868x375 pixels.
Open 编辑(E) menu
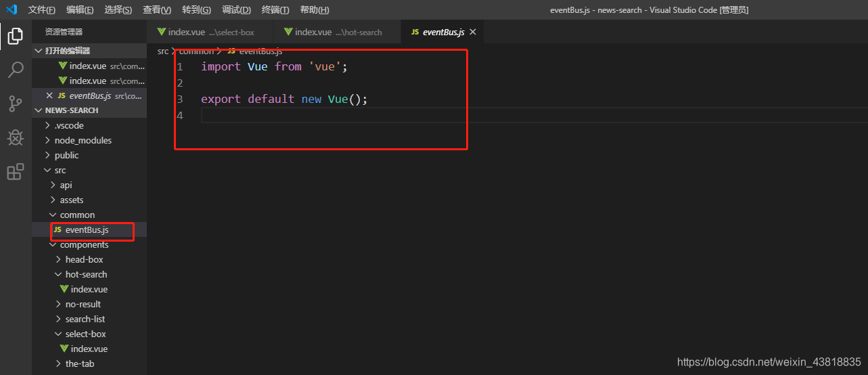click(x=81, y=10)
